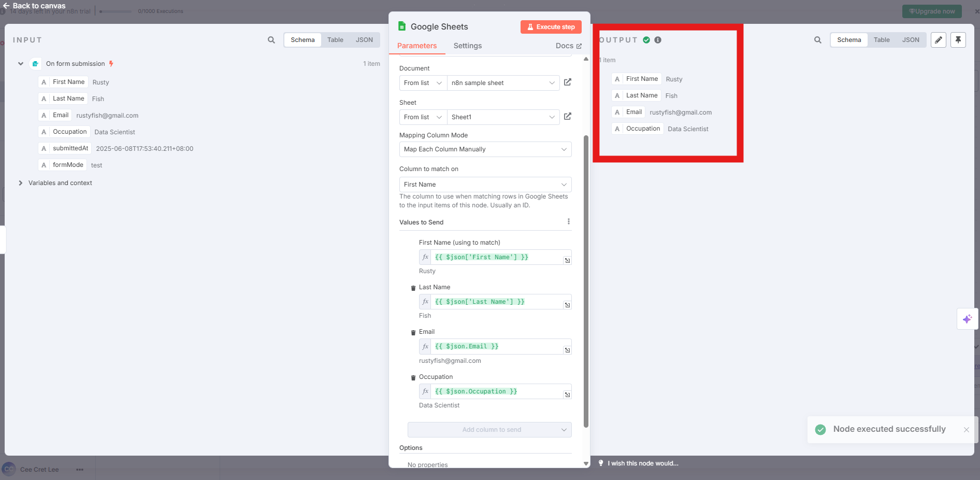Open the sheet externally via external-link icon
Image resolution: width=980 pixels, height=480 pixels.
[567, 117]
